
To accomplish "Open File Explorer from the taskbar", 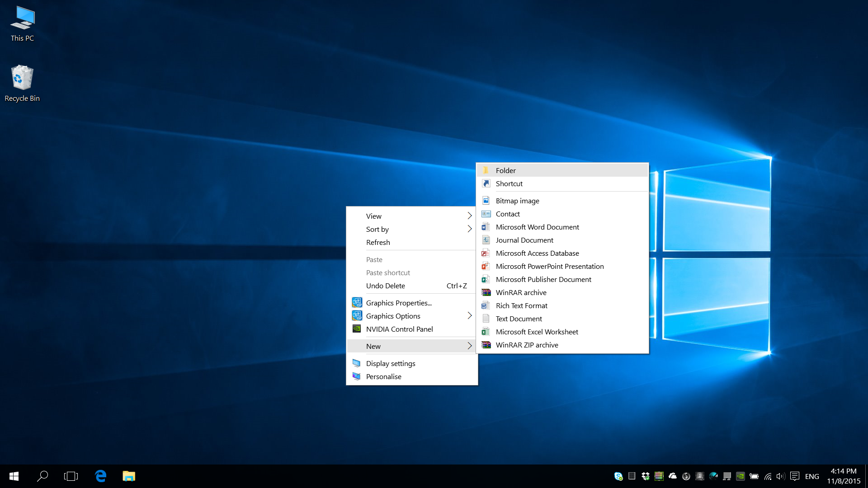I will pyautogui.click(x=129, y=476).
